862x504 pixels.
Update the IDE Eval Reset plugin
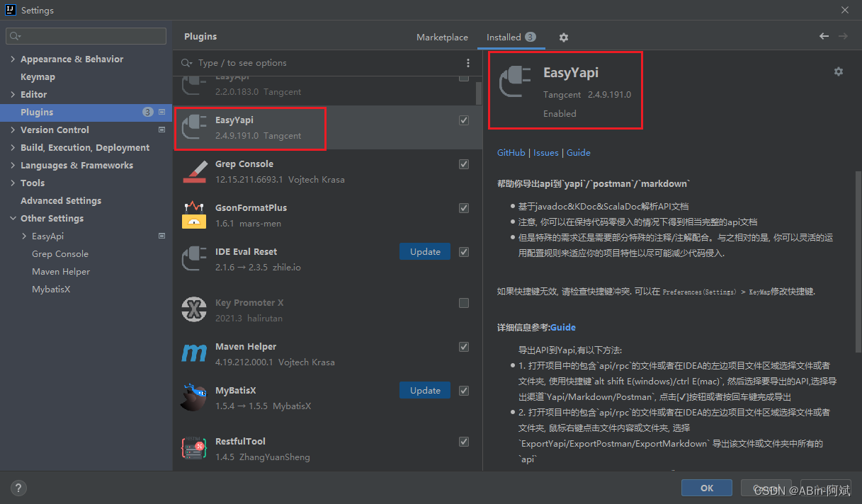pyautogui.click(x=425, y=251)
